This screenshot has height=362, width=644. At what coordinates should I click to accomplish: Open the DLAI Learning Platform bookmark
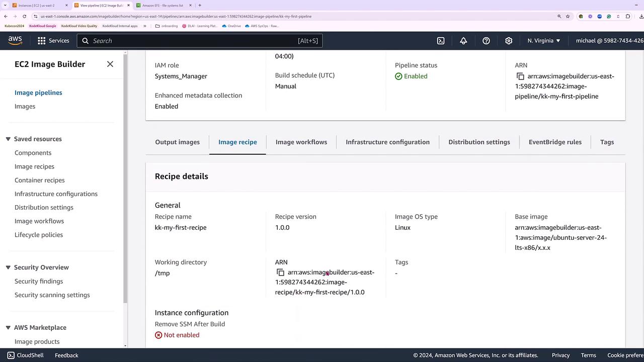pyautogui.click(x=200, y=26)
